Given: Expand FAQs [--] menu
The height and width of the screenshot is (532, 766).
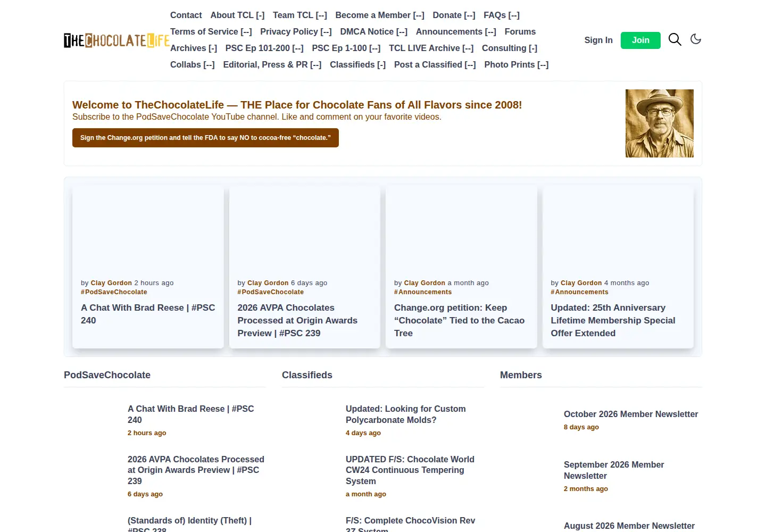Looking at the screenshot, I should point(502,15).
